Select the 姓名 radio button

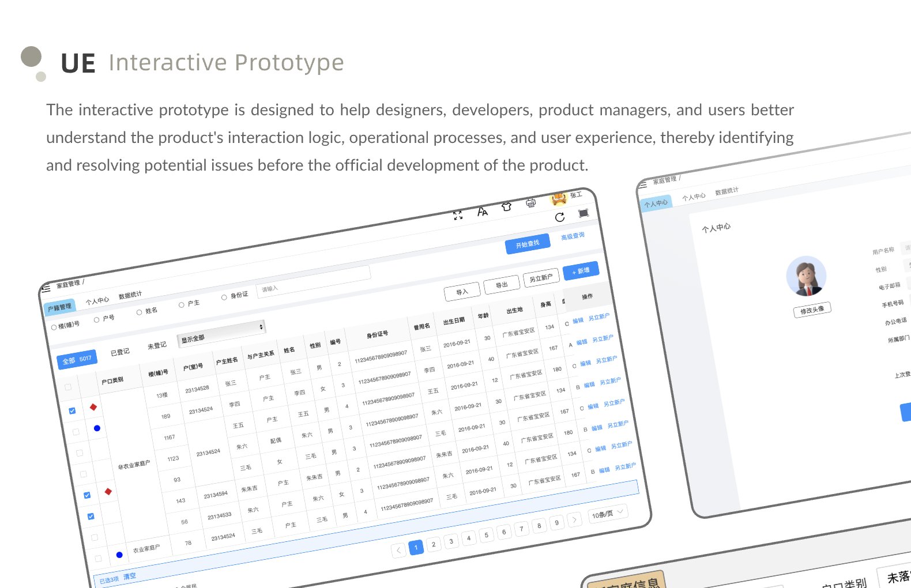tap(140, 312)
